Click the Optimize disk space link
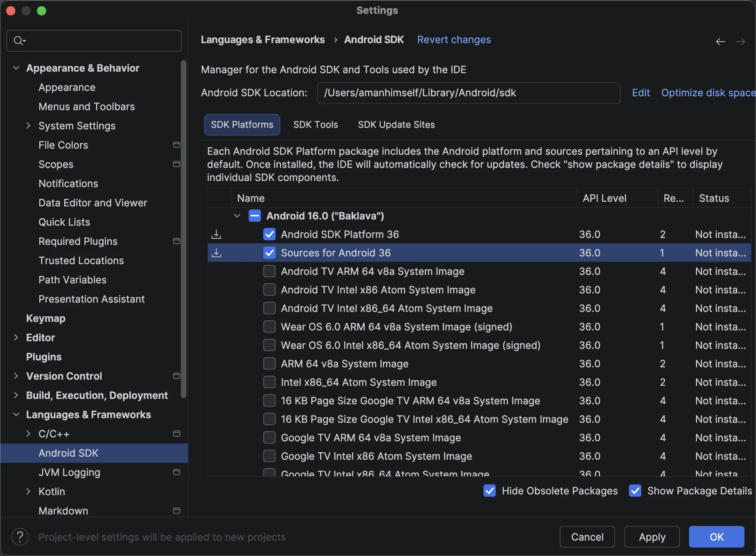756x556 pixels. pos(708,93)
